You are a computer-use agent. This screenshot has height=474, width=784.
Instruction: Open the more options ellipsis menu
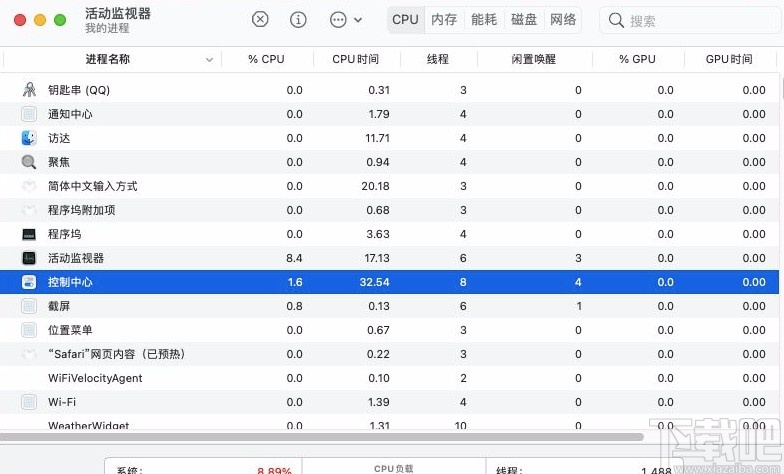pyautogui.click(x=338, y=19)
